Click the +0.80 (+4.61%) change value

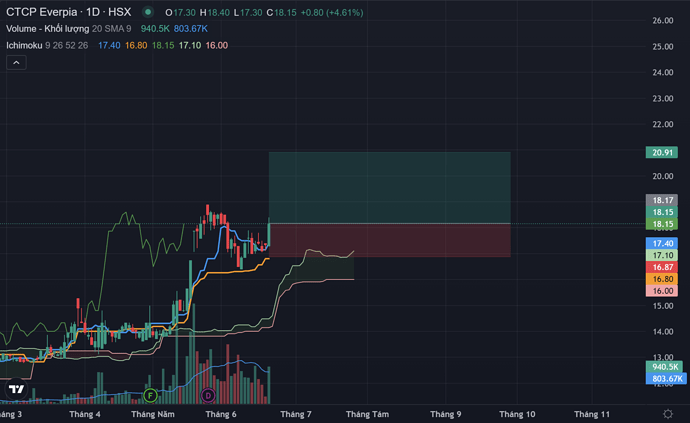click(332, 13)
